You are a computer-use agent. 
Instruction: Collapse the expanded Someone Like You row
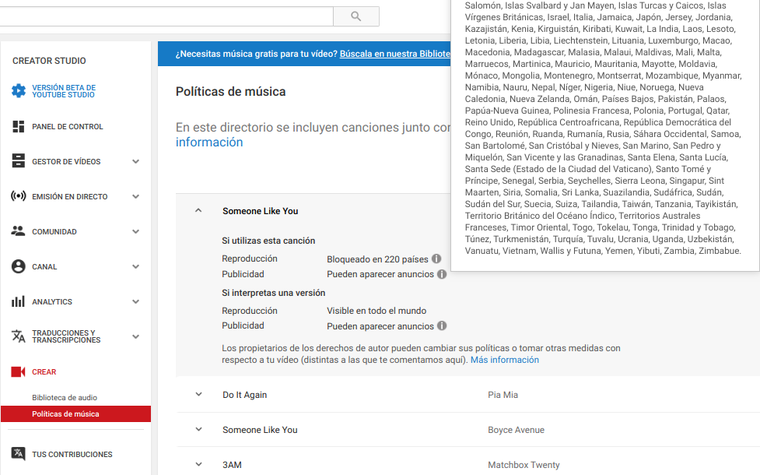[198, 210]
